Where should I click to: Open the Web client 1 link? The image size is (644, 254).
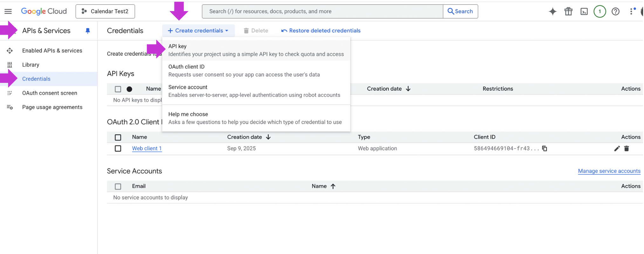(147, 149)
